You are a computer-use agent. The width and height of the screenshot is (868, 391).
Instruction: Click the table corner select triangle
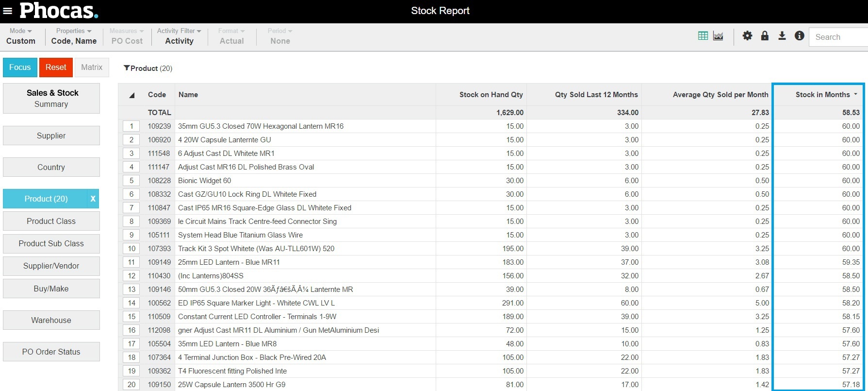(x=131, y=95)
